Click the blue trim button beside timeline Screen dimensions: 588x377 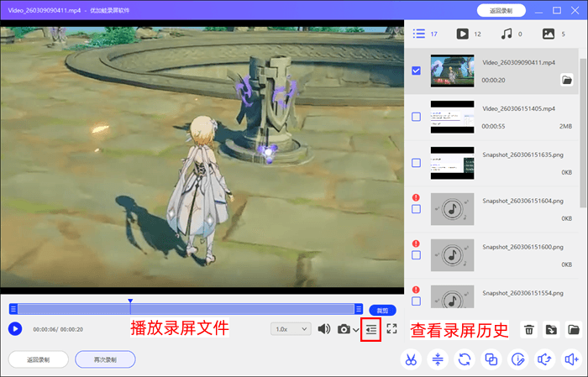click(x=382, y=311)
